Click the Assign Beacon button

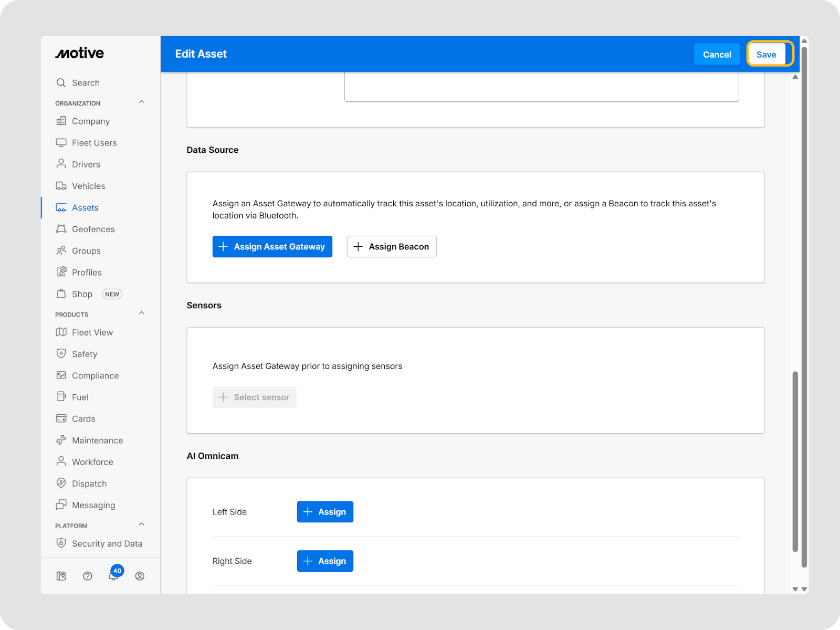pyautogui.click(x=391, y=247)
